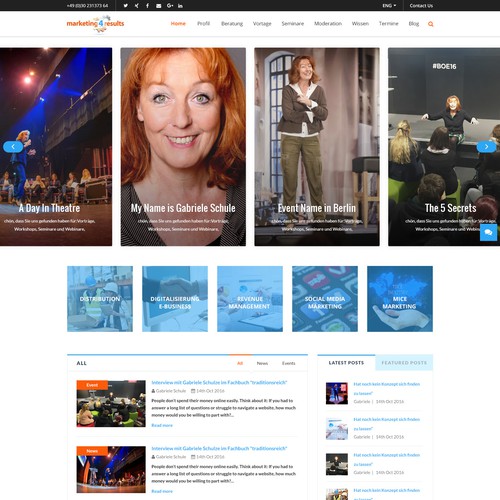Go to previous carousel slide
This screenshot has width=500, height=500.
click(x=13, y=147)
